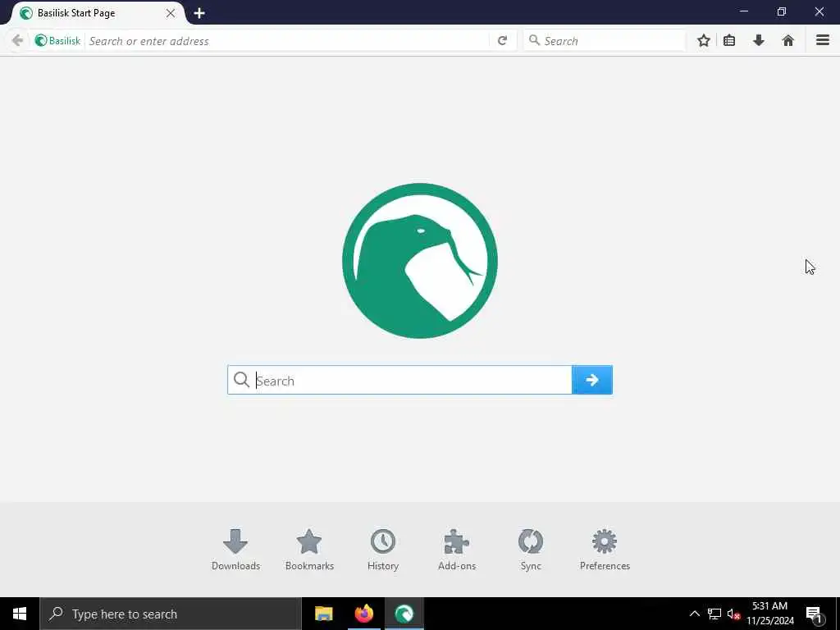Open the Downloads shortcut on start page
Screen dimensions: 840x630
[x=235, y=550]
